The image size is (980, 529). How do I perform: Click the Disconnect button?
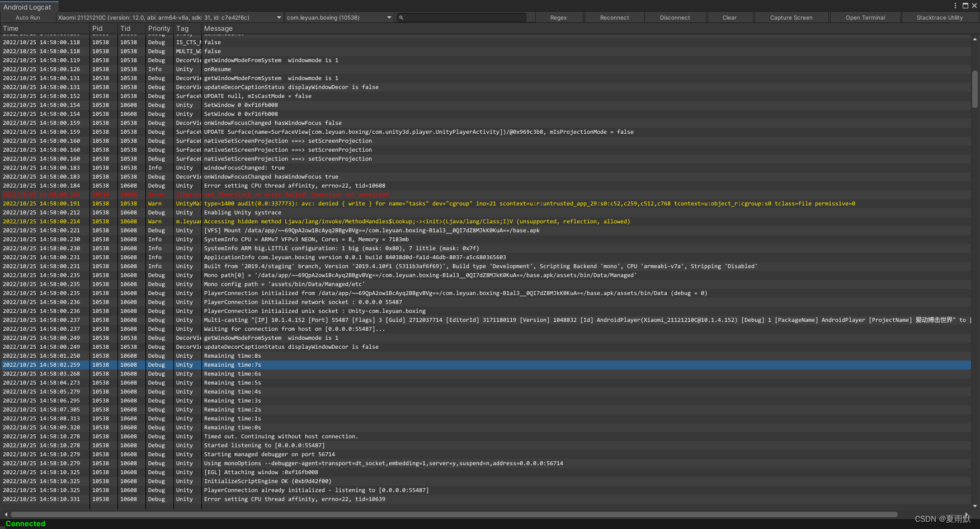(x=675, y=18)
